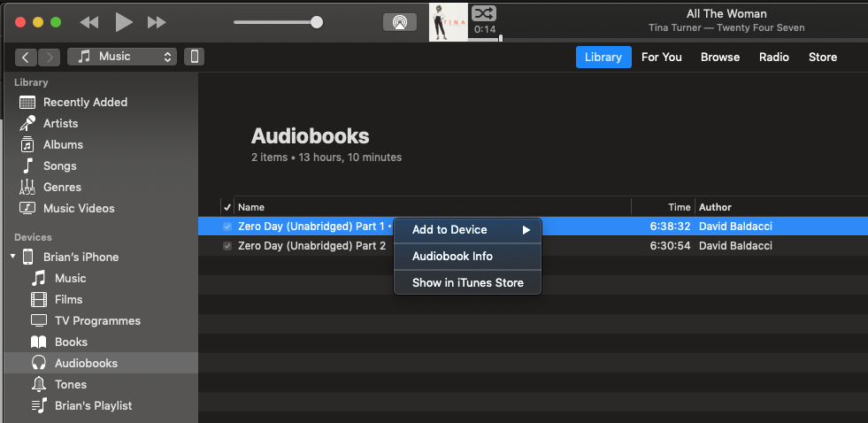This screenshot has width=868, height=423.
Task: Expand the Add to Device submenu
Action: [x=466, y=229]
